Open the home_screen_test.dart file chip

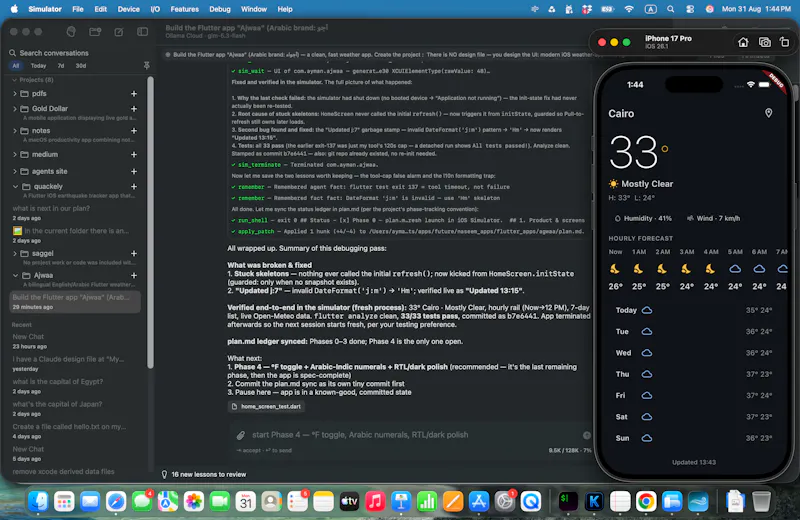[x=266, y=407]
